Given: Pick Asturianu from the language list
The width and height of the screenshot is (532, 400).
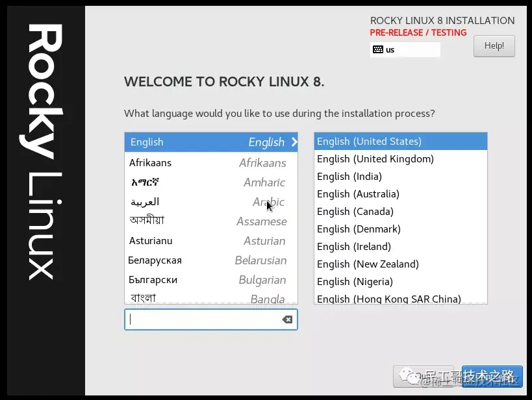Looking at the screenshot, I should (211, 241).
